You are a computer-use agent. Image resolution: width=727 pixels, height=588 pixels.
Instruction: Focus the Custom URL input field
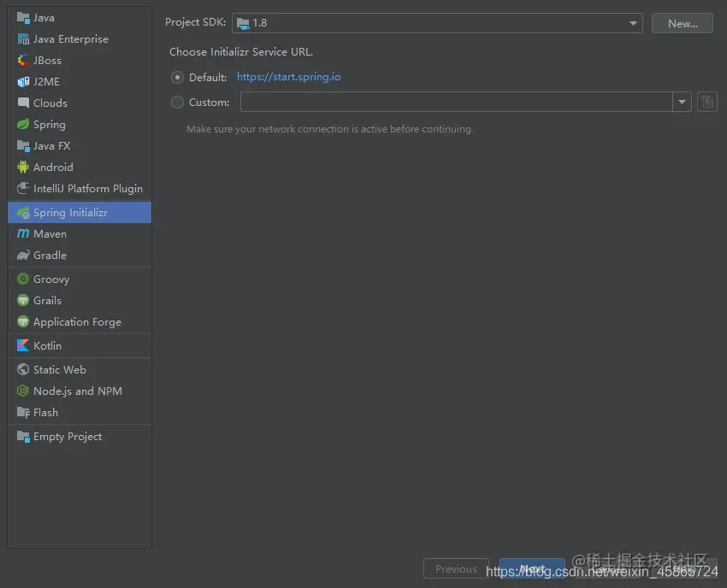coord(456,102)
